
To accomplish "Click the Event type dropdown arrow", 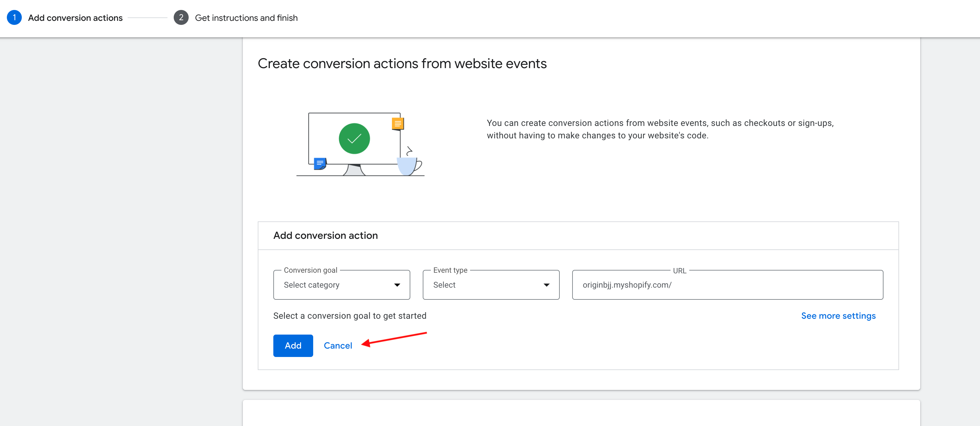I will point(546,285).
